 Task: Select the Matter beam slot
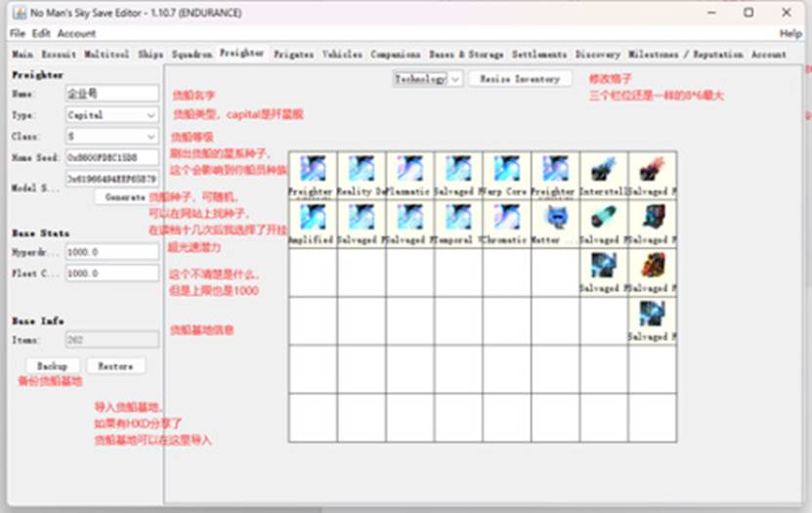556,224
